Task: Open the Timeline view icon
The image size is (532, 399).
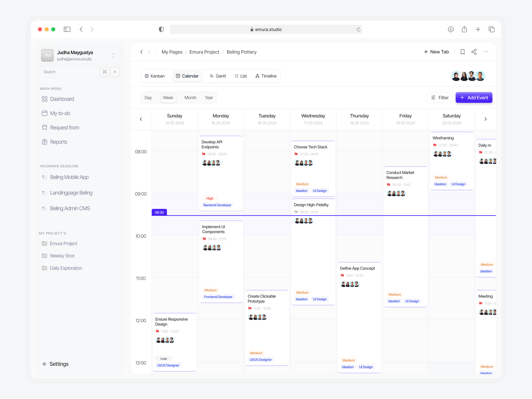Action: coord(257,76)
